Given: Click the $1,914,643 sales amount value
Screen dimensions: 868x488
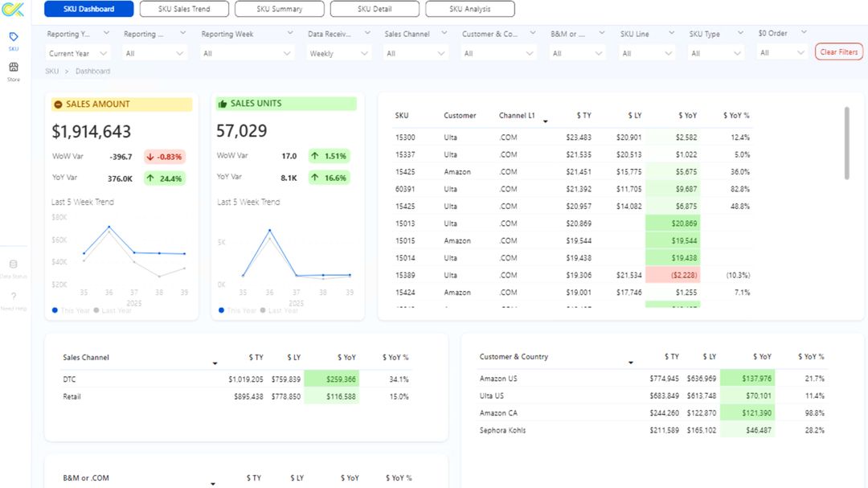Looking at the screenshot, I should click(92, 131).
